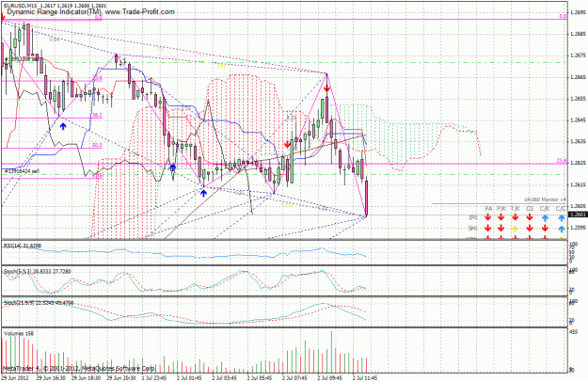Select the CS column header in the monitor
This screenshot has height=382, width=588.
(x=530, y=209)
